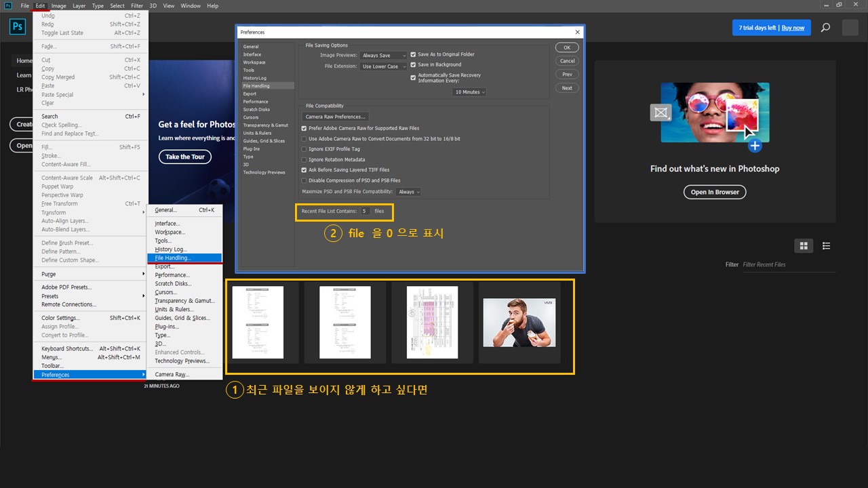Screen dimensions: 868x488
Task: Click the user profile avatar square
Action: pyautogui.click(x=850, y=28)
